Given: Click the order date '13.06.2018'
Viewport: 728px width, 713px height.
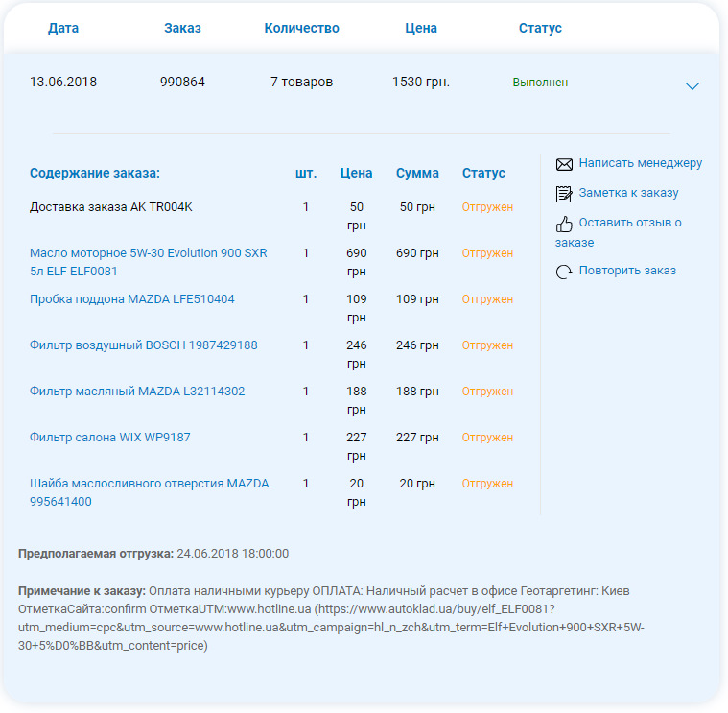Looking at the screenshot, I should click(x=63, y=82).
